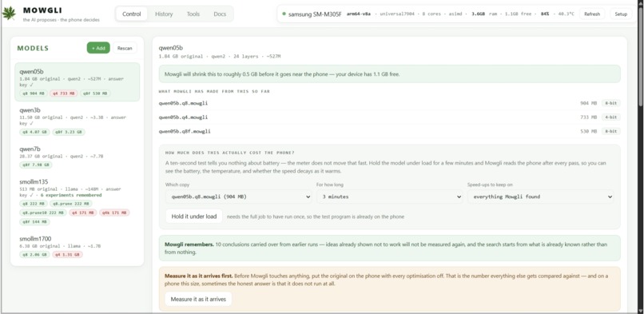Click the qwen05b.q8.mowgli file row
This screenshot has height=314, width=644.
[389, 103]
